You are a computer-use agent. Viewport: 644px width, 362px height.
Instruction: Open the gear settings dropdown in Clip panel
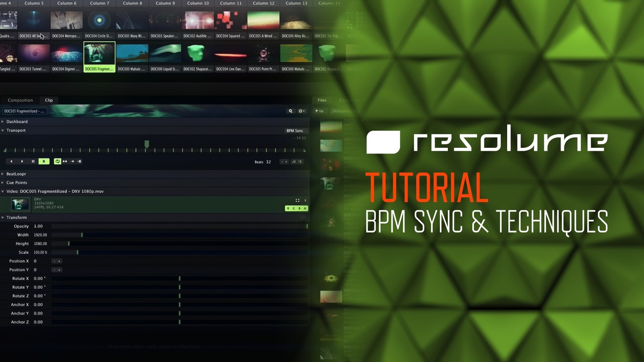coord(302,111)
